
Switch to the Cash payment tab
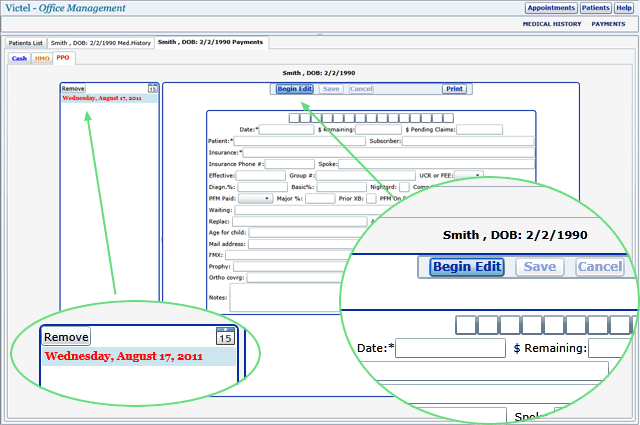click(x=19, y=58)
